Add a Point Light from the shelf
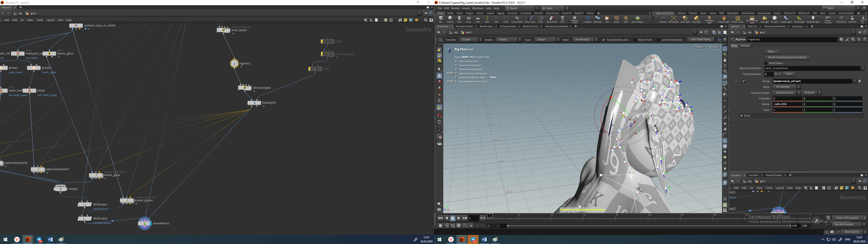The height and width of the screenshot is (244, 868). [x=674, y=20]
